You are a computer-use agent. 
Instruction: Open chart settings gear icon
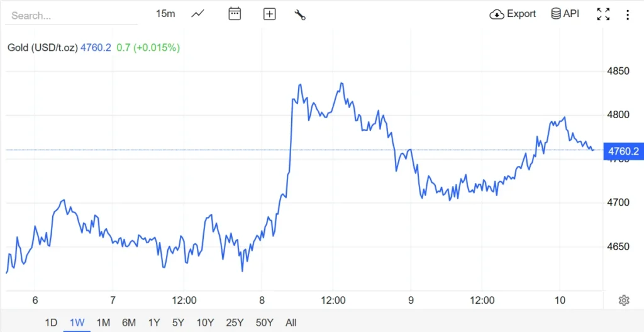[624, 301]
